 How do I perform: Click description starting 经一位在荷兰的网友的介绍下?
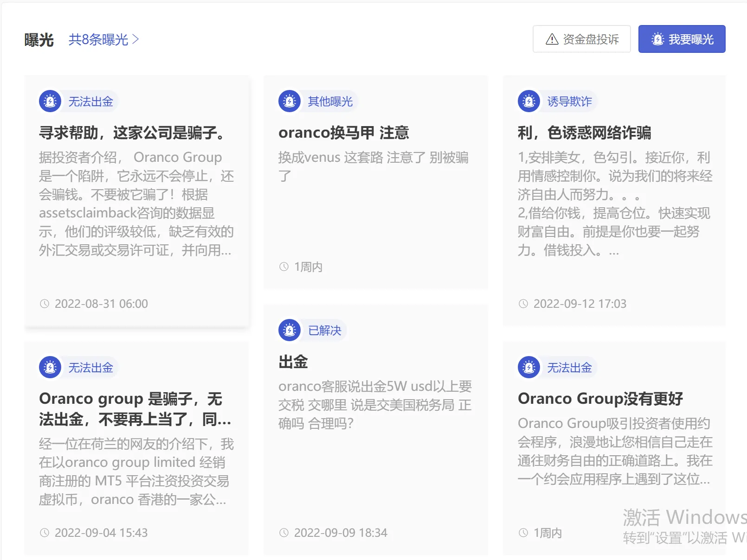(x=136, y=471)
